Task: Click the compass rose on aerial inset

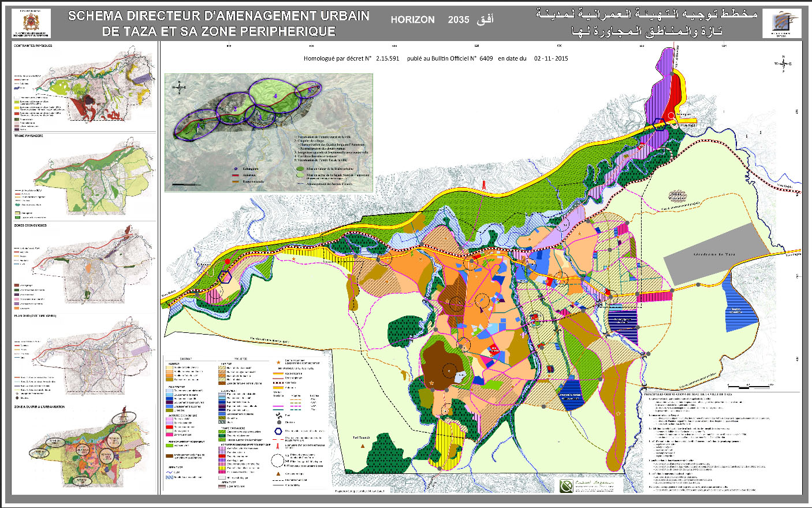Action: click(x=179, y=87)
